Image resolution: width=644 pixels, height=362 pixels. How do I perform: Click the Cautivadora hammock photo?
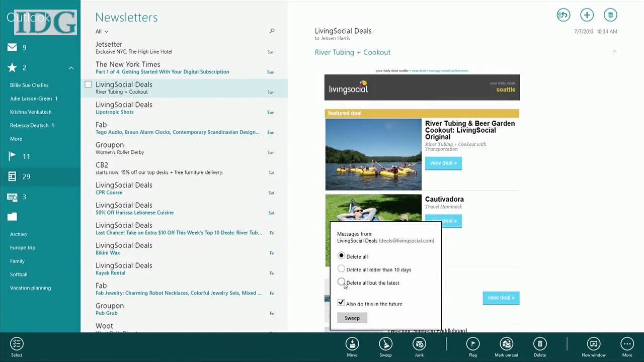point(373,208)
